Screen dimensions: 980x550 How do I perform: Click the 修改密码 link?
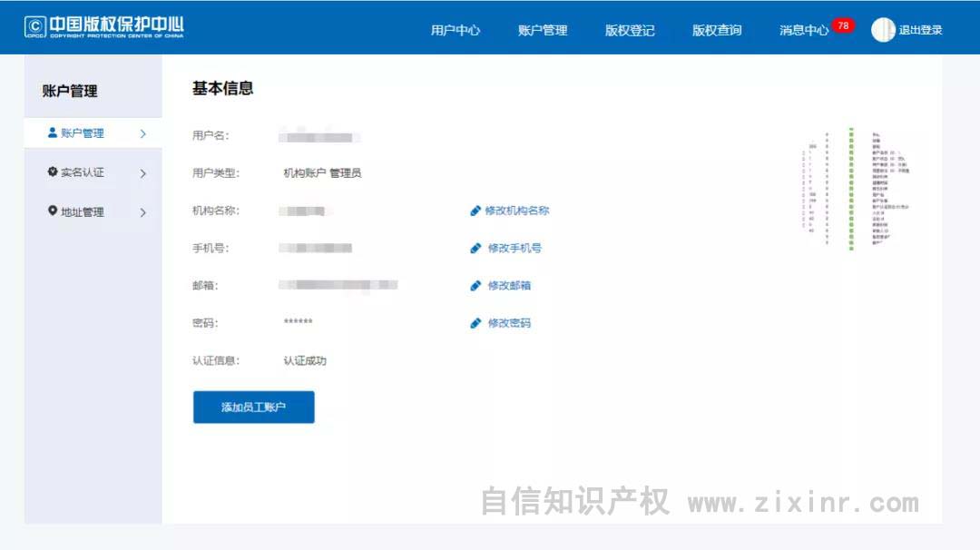click(x=509, y=323)
